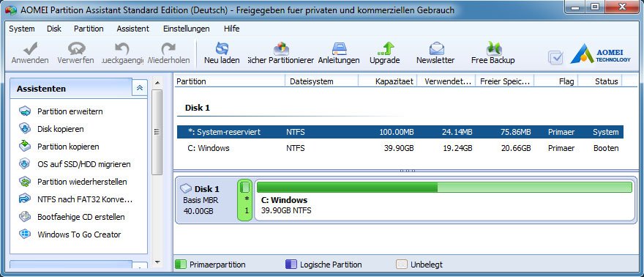This screenshot has height=277, width=644.
Task: Sort by Freier Speicher column header
Action: coord(505,81)
